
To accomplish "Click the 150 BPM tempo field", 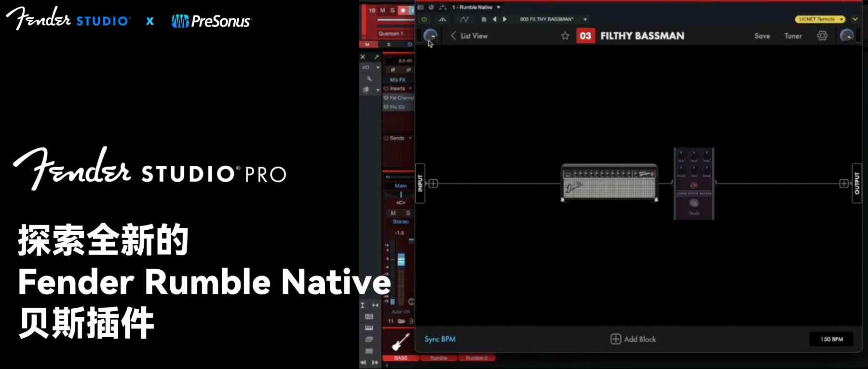I will point(831,339).
